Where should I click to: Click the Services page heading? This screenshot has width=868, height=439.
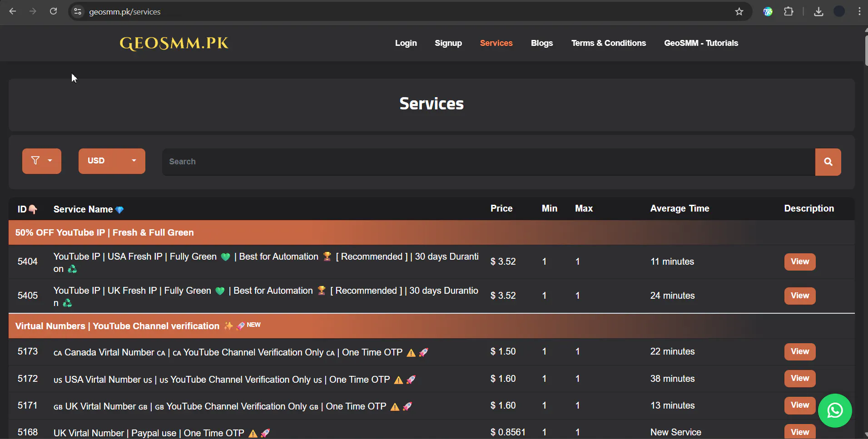pos(432,104)
